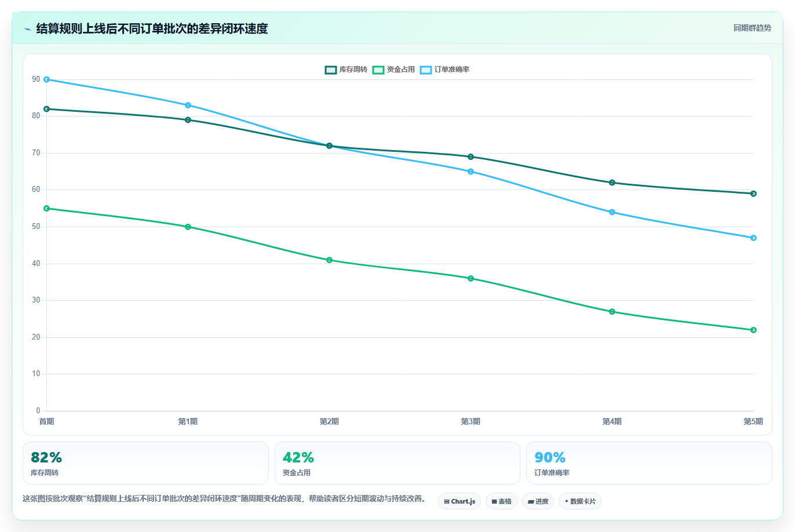Click the 库存周转 data point at 第5期
The image size is (795, 532).
[x=753, y=194]
